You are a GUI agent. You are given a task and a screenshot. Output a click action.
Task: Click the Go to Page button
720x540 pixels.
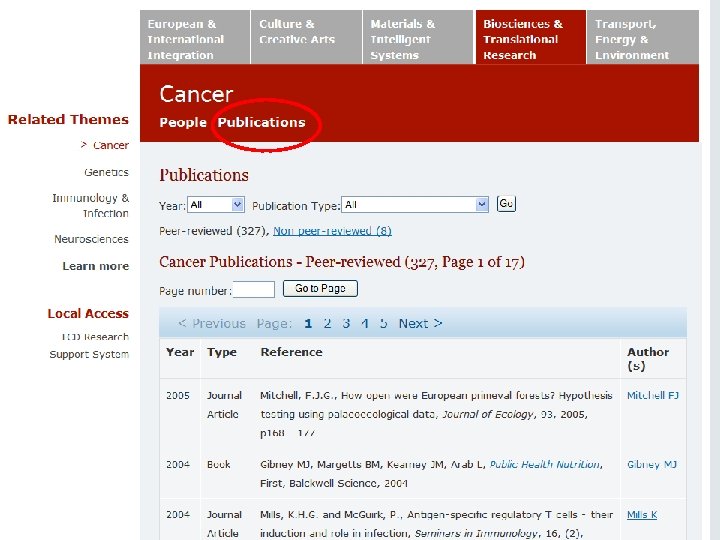[320, 288]
